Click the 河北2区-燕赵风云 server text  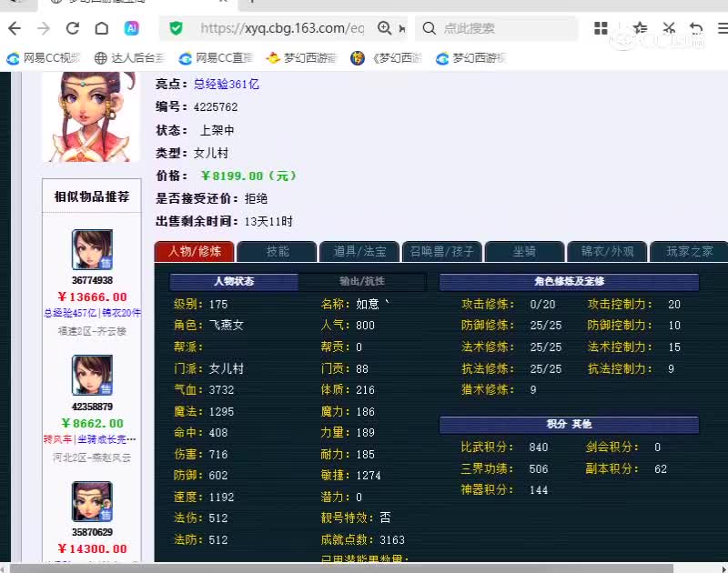tap(92, 457)
